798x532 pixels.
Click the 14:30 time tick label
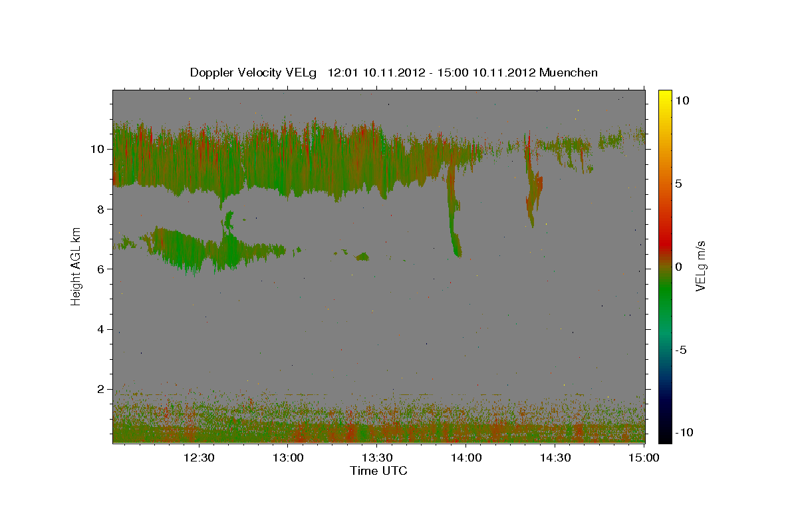[x=555, y=458]
